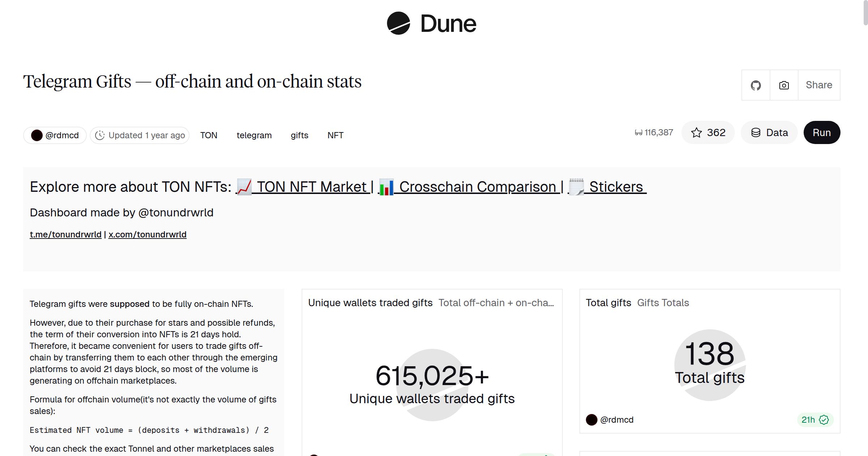Viewport: 868px width, 456px height.
Task: Open the dashboard's GitHub icon
Action: [756, 85]
